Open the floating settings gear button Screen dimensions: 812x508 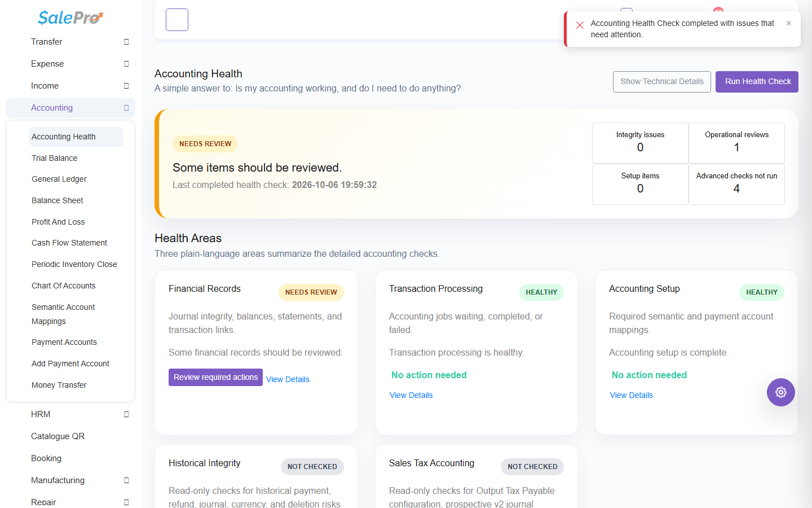[x=781, y=392]
